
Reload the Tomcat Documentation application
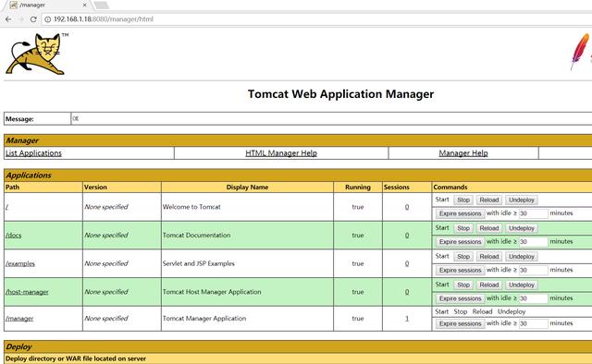(x=489, y=228)
